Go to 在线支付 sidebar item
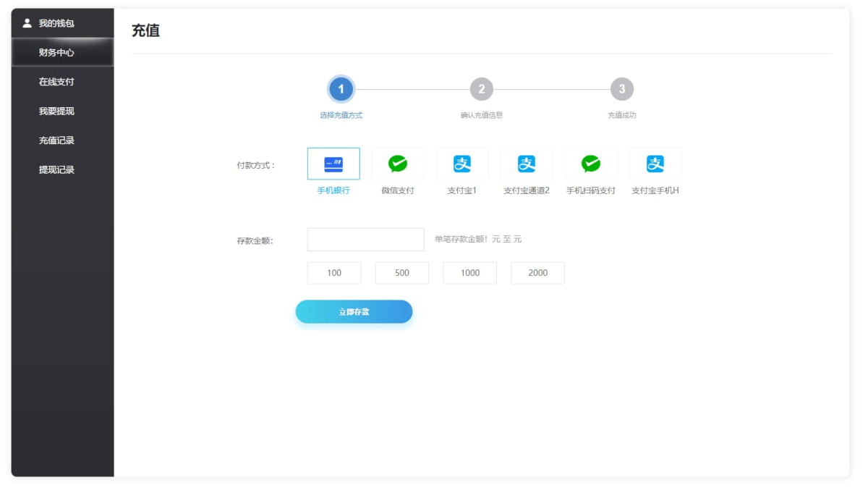868x488 pixels. (x=56, y=82)
